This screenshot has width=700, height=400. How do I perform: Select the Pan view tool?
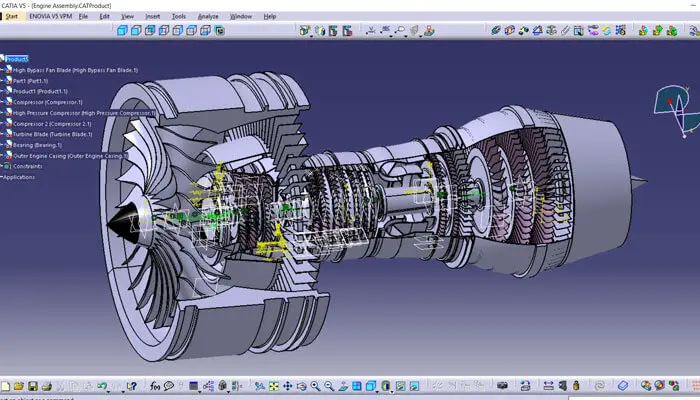[288, 386]
